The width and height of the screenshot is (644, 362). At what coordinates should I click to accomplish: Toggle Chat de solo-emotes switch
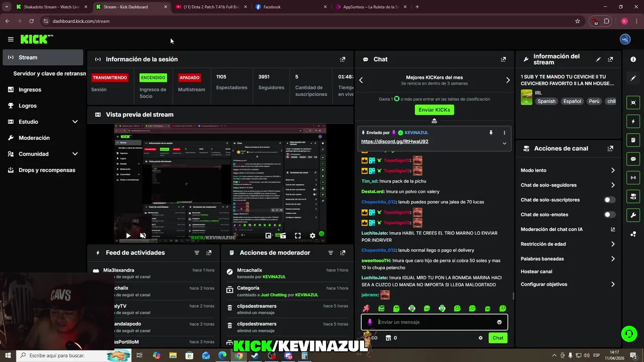[610, 215]
